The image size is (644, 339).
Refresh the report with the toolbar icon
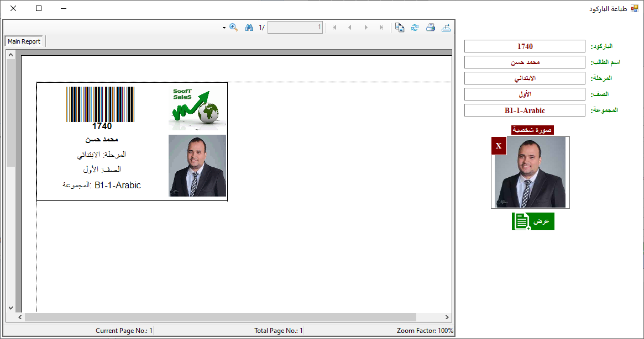(415, 28)
